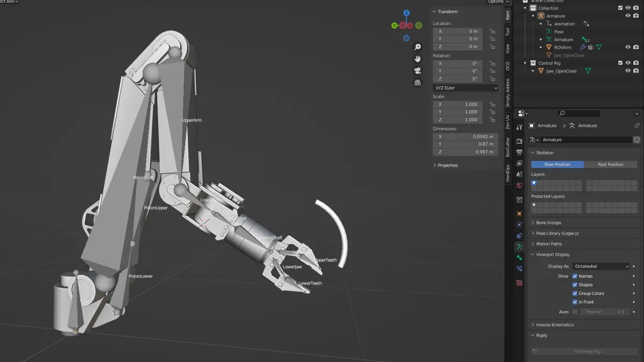Click the ROVArm green mesh data icon
The height and width of the screenshot is (362, 644).
click(x=598, y=47)
